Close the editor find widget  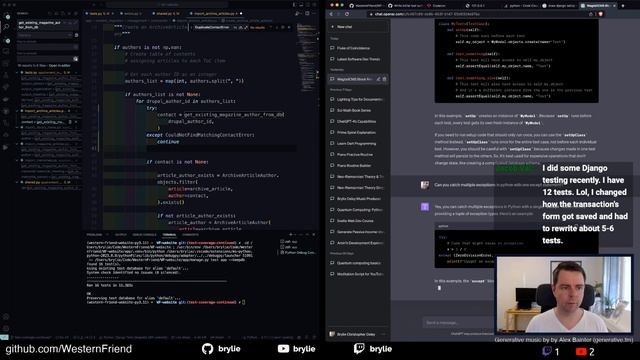pos(289,27)
